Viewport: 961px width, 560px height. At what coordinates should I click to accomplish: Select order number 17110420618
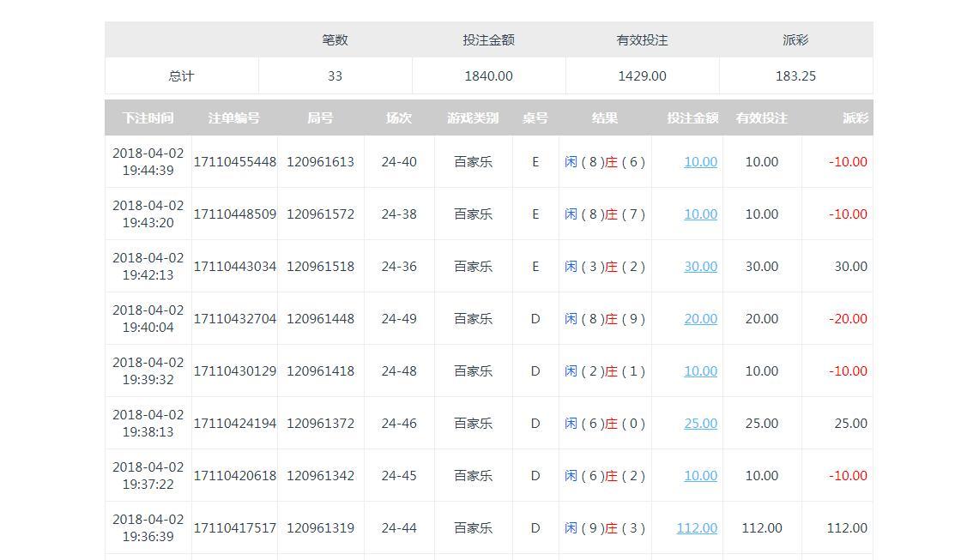coord(235,475)
